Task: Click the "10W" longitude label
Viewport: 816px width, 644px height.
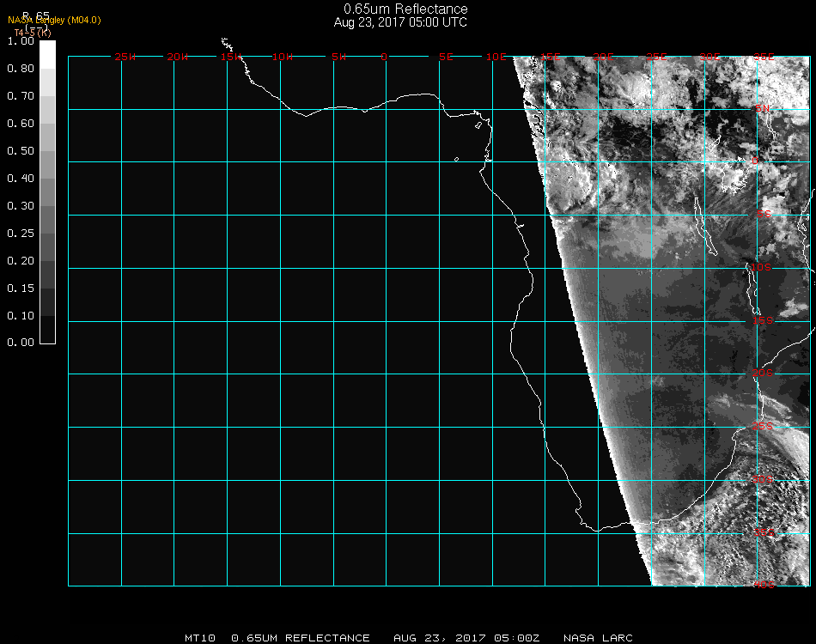Action: pos(283,57)
